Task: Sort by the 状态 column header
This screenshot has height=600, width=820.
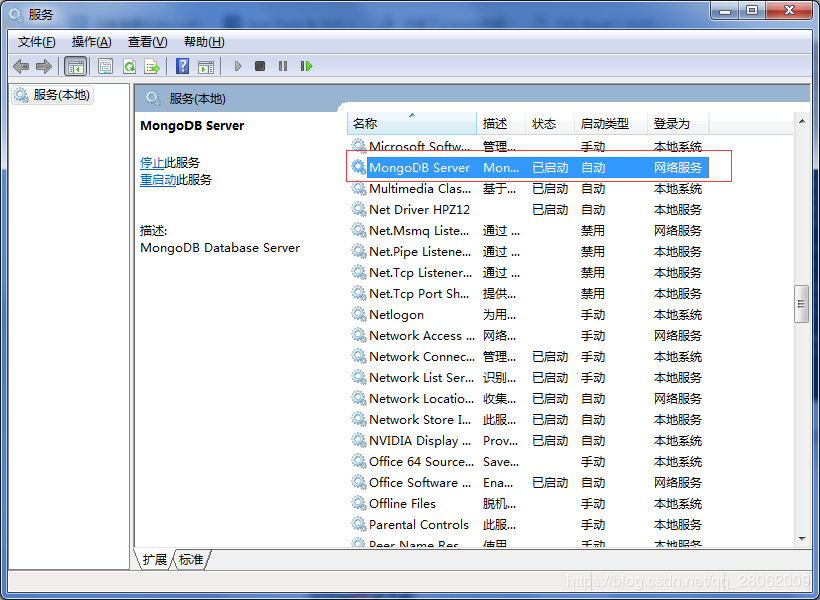Action: pyautogui.click(x=550, y=123)
